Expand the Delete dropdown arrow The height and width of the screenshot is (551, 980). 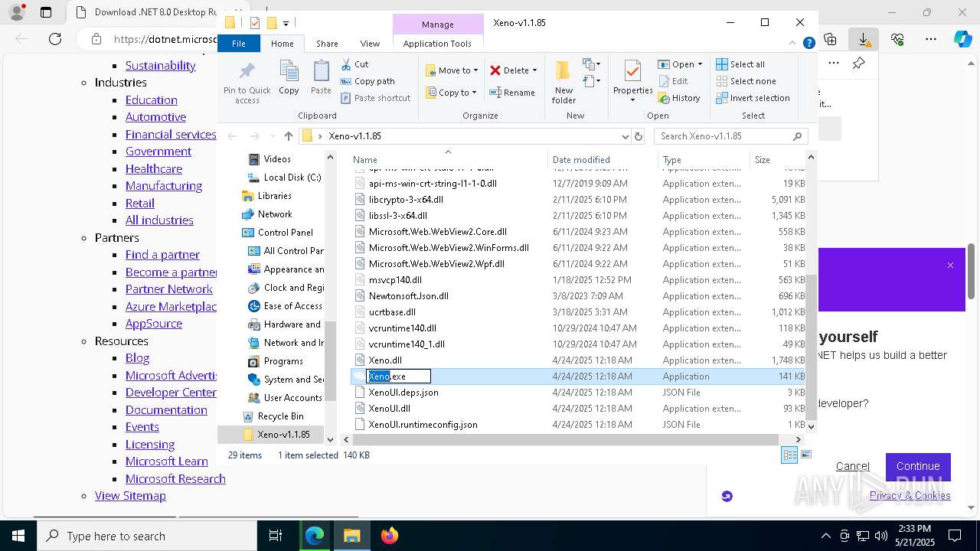[x=534, y=70]
